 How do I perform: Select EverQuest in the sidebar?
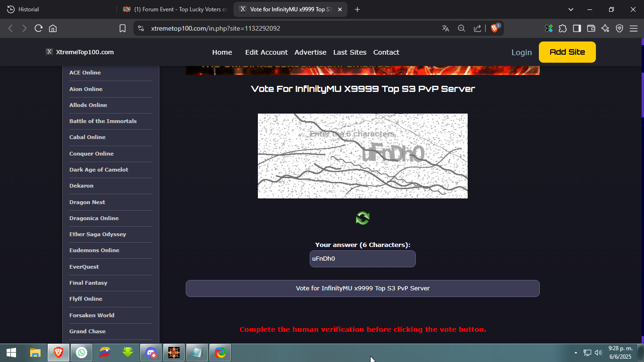click(x=84, y=267)
